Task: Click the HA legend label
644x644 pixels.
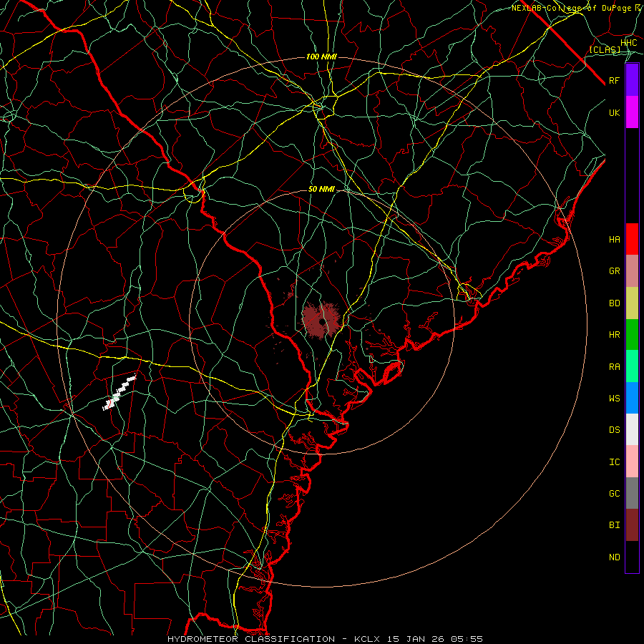Action: click(x=614, y=239)
